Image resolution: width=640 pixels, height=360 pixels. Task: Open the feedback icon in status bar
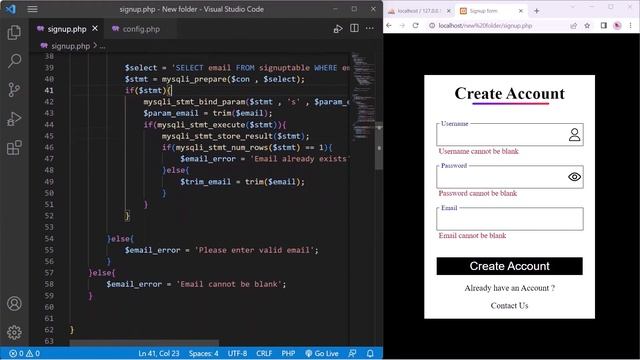(x=352, y=353)
